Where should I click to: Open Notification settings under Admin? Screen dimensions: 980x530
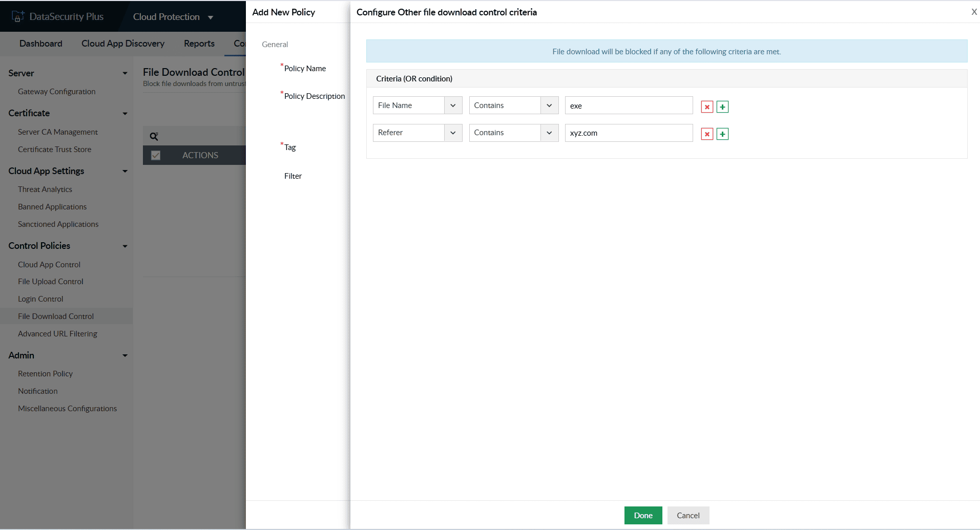[38, 391]
